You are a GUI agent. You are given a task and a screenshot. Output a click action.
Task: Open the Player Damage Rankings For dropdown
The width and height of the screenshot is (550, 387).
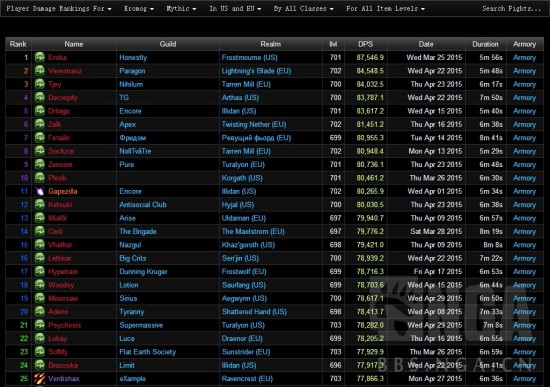(59, 8)
